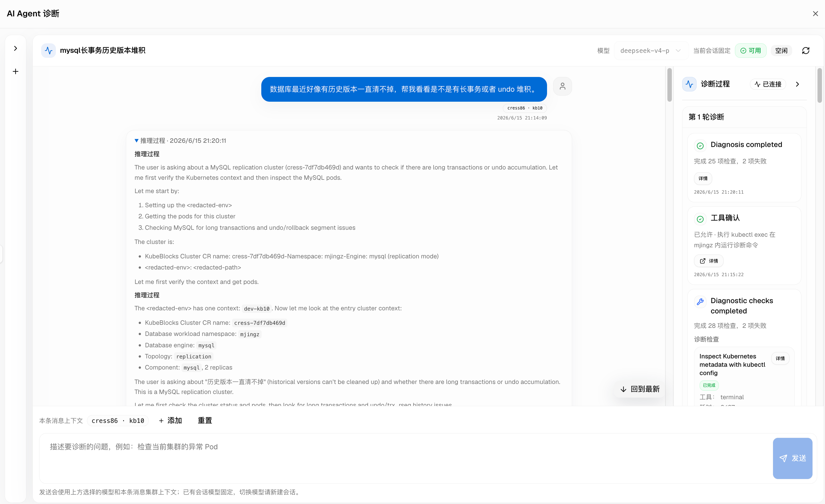Click the cress86 · kb10 context chip near input
825x504 pixels.
118,421
